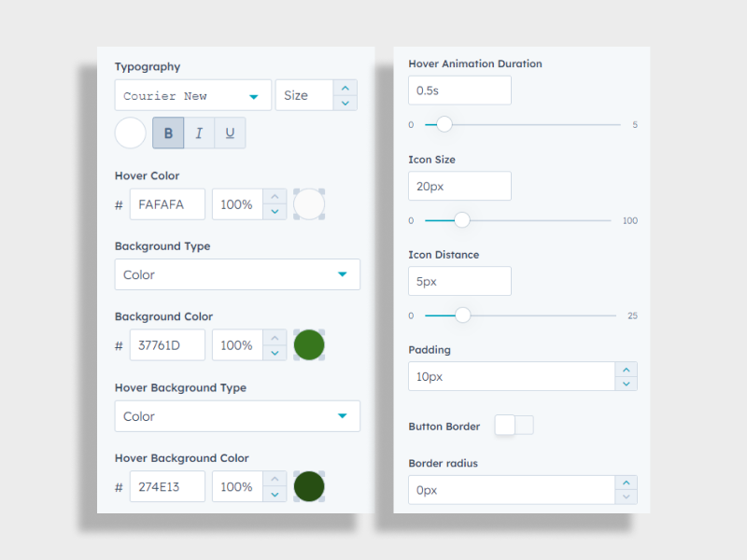Increase the font Size with the up arrow

(345, 88)
